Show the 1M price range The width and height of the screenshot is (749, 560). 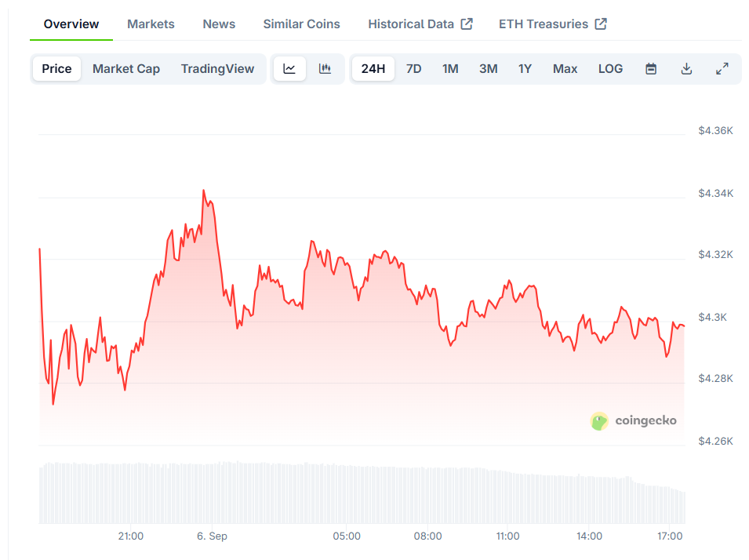pos(450,69)
